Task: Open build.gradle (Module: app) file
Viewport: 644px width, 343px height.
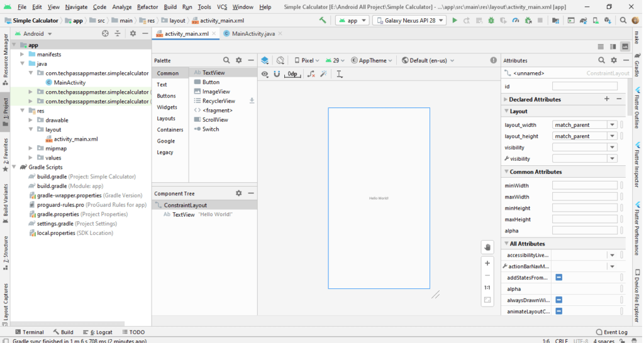Action: click(x=70, y=186)
